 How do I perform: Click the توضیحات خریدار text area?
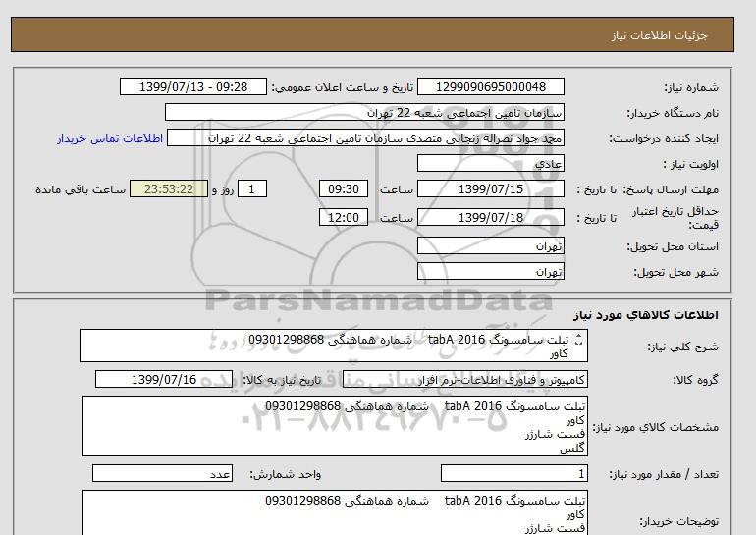(335, 512)
